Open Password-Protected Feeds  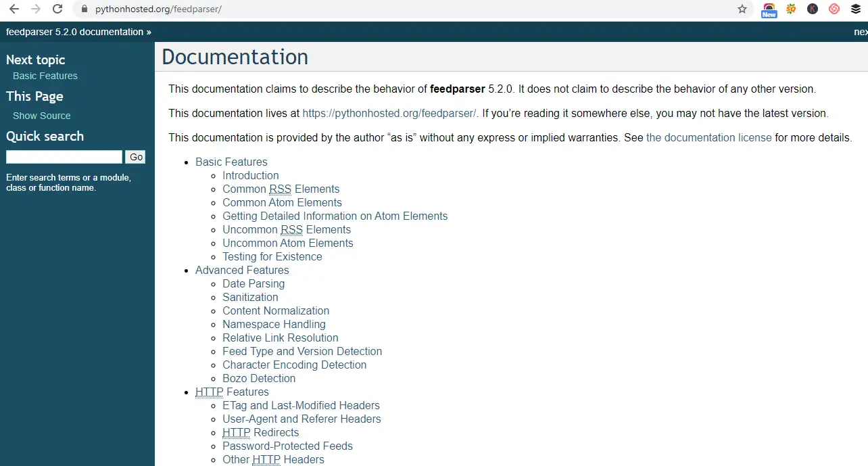pos(287,446)
